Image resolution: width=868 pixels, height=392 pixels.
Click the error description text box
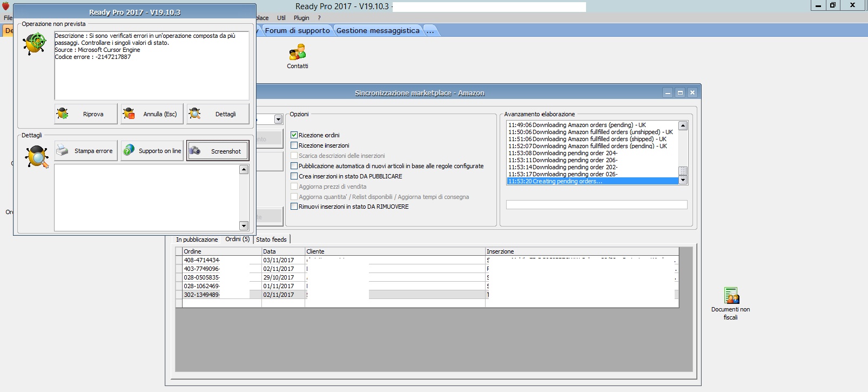coord(152,65)
